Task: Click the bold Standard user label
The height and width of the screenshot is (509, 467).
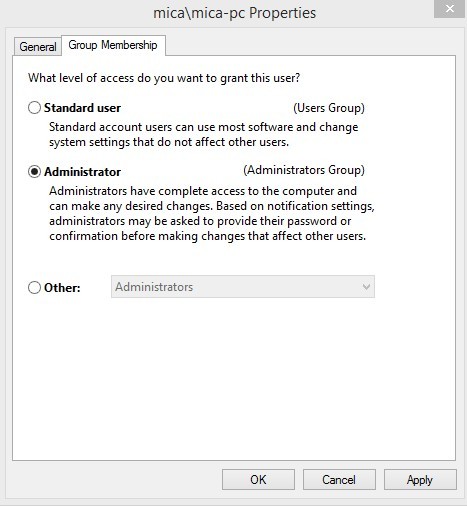Action: coord(82,108)
